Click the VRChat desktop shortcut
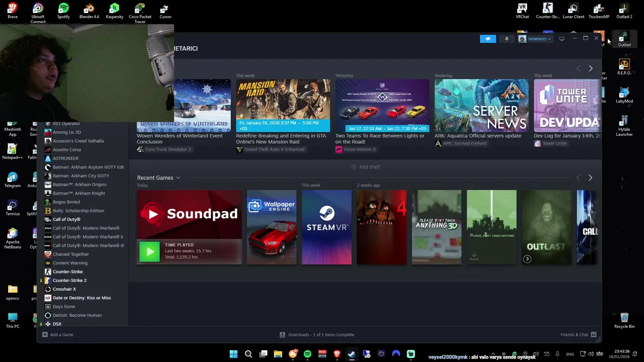644x362 pixels. 522,11
